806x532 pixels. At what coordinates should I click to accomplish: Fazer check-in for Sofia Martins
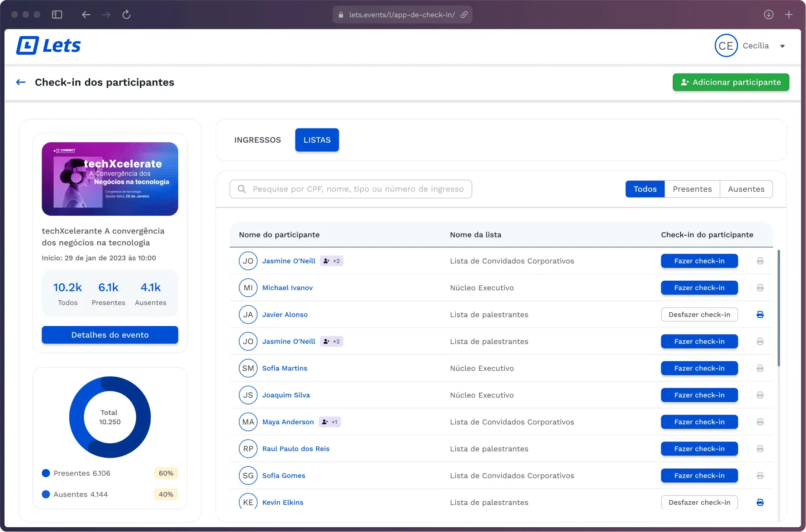(x=699, y=368)
